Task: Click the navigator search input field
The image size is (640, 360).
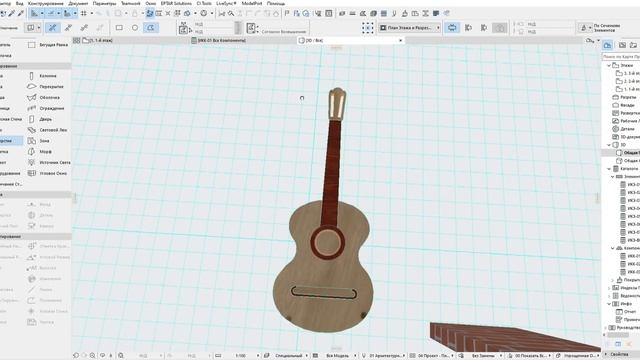Action: click(x=621, y=57)
